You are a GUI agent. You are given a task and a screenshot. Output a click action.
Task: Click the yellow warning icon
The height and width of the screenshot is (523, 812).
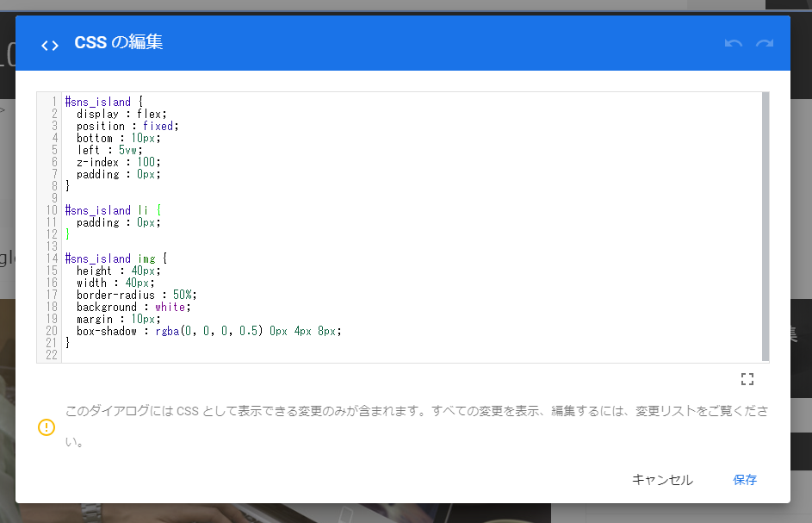[x=46, y=427]
